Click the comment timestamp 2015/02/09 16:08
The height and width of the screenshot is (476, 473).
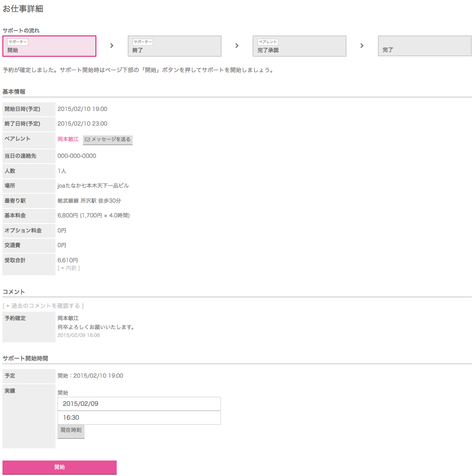coord(78,335)
